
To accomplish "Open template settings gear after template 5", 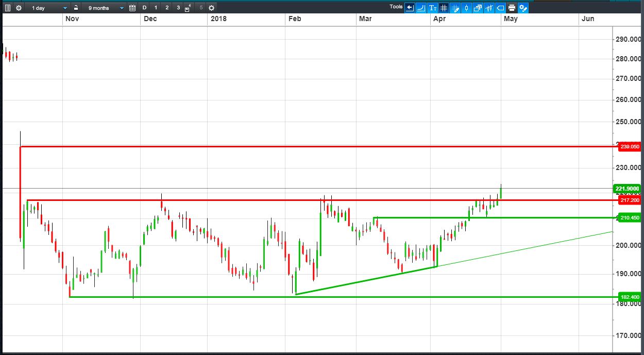I will (x=211, y=8).
